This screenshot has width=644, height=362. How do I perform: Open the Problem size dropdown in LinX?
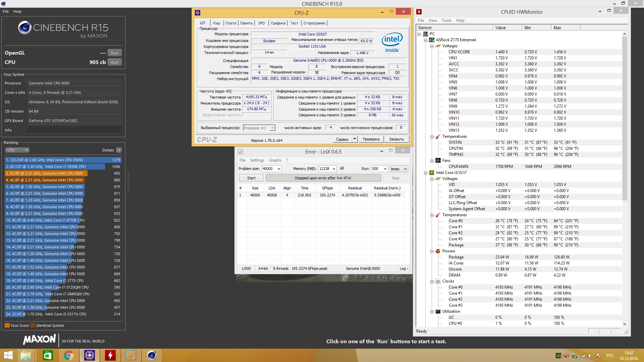(278, 169)
